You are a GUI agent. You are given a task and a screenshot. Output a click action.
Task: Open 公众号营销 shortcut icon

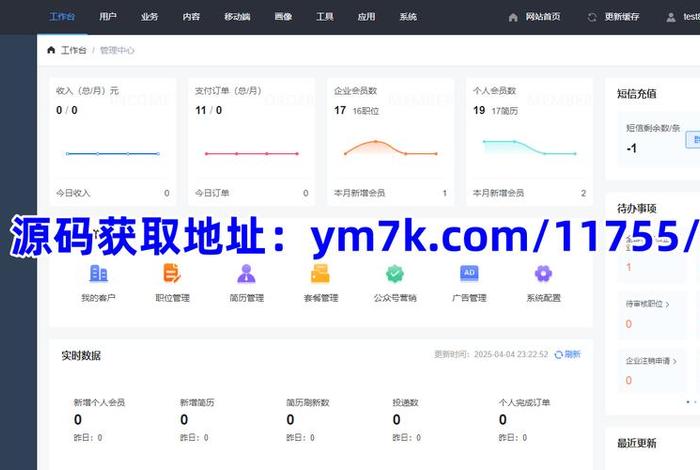coord(395,273)
